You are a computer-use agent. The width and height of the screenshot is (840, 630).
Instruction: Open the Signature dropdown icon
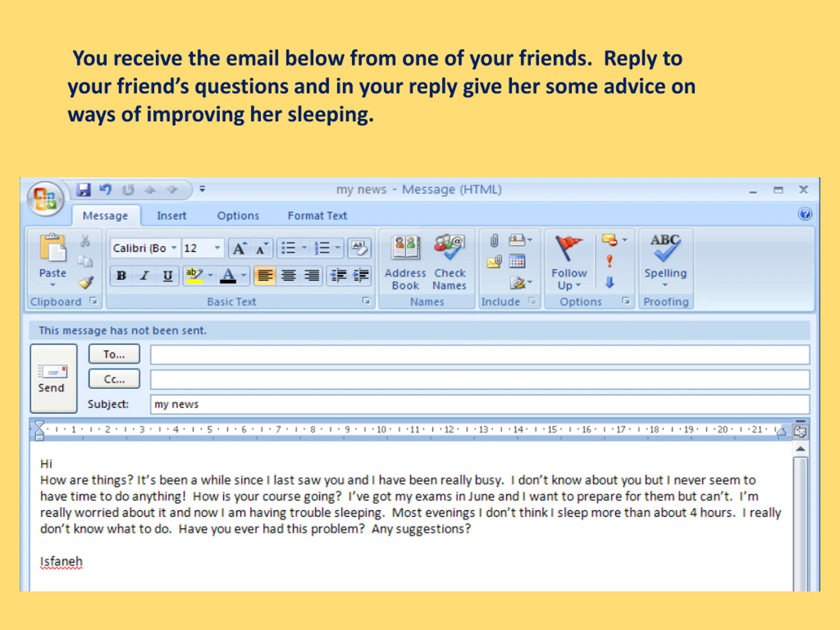click(520, 283)
